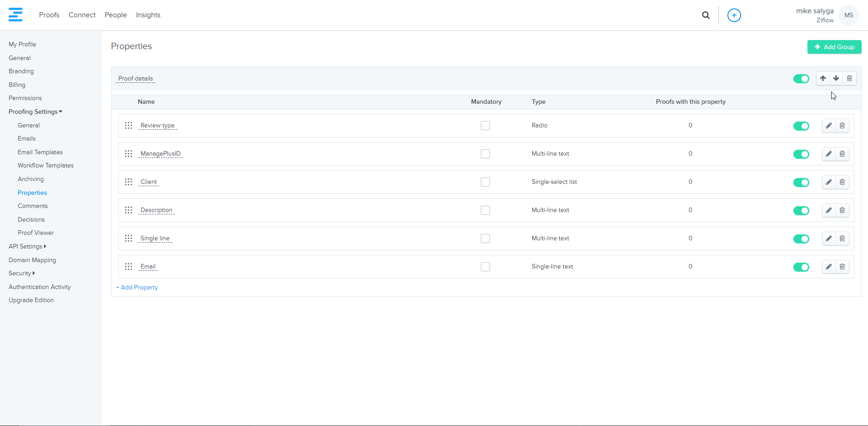Click the Add Property link
The image size is (868, 426).
137,287
